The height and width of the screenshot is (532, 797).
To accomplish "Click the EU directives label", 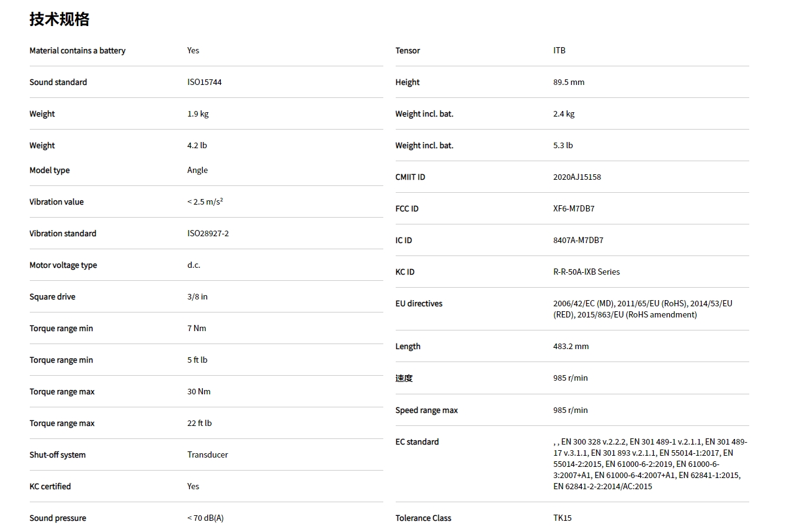I will pyautogui.click(x=419, y=303).
